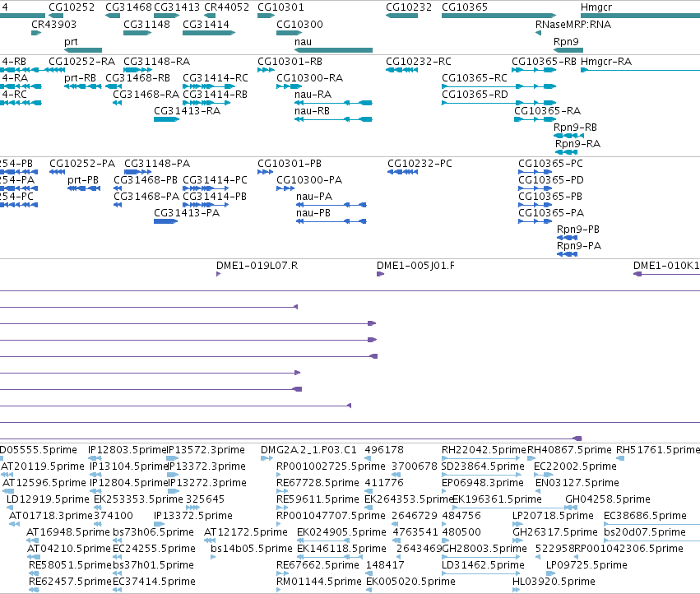The width and height of the screenshot is (700, 594).
Task: Select the CG10301-RB transcript
Action: (x=266, y=70)
